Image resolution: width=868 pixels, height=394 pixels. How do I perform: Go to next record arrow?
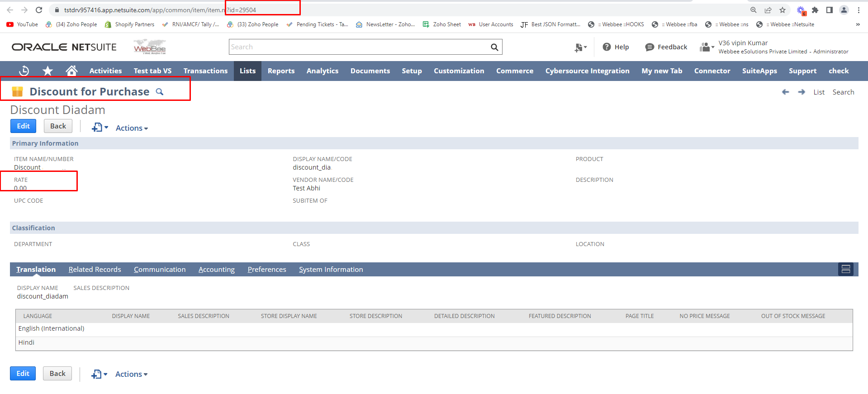[x=802, y=92]
